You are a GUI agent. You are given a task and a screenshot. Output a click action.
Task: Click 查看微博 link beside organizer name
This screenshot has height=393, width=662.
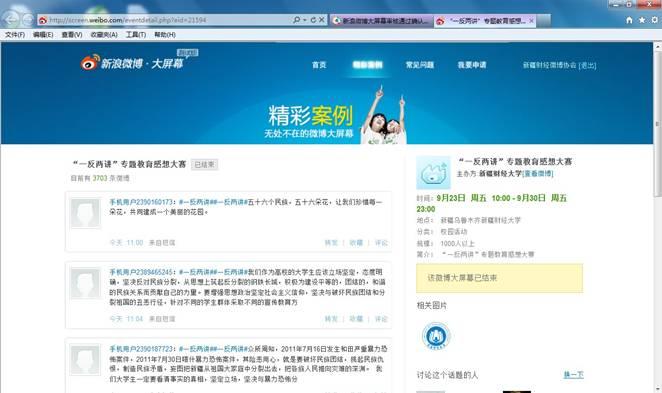(538, 173)
